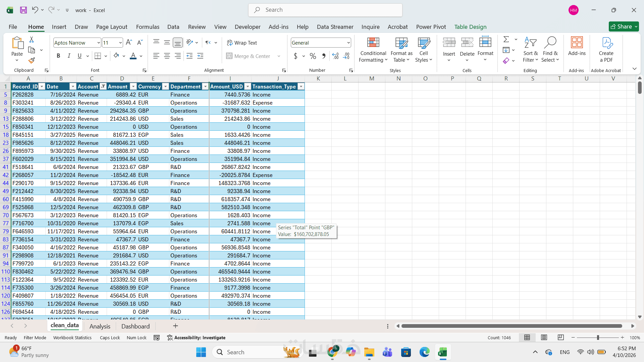Viewport: 644px width, 362px height.
Task: Click the Format Painter brush icon
Action: click(32, 61)
